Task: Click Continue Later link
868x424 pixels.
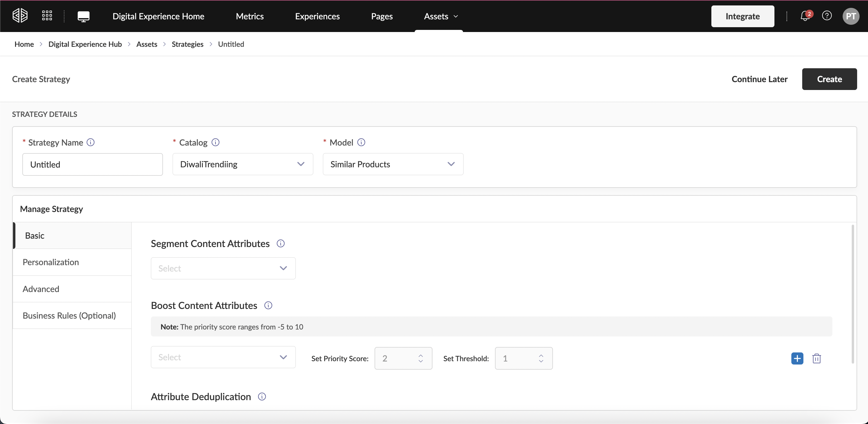Action: pyautogui.click(x=759, y=79)
